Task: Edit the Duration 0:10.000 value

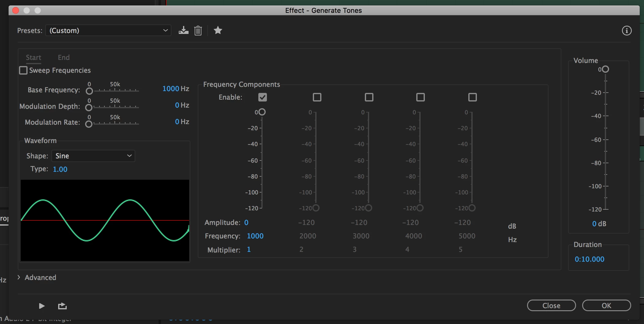Action: [x=590, y=259]
